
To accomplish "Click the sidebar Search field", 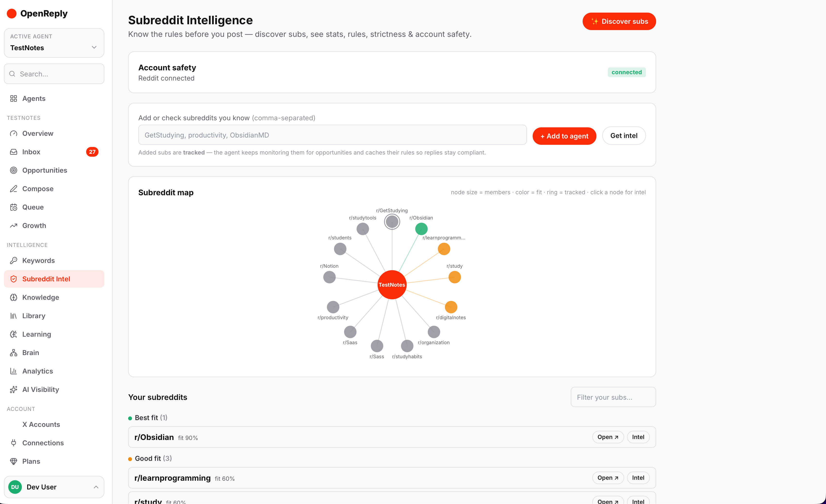I will point(54,74).
